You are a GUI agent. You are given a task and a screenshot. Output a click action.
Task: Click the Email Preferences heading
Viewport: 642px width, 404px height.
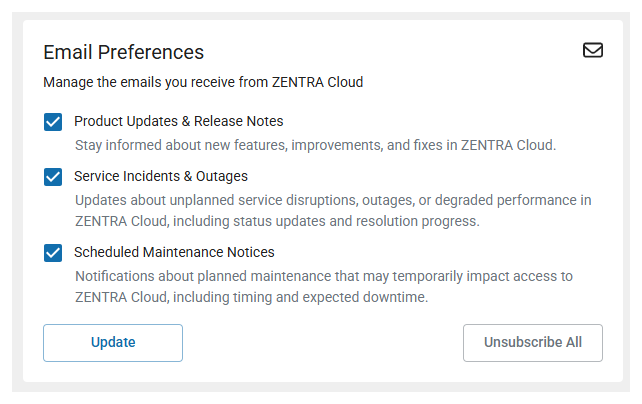click(x=124, y=52)
